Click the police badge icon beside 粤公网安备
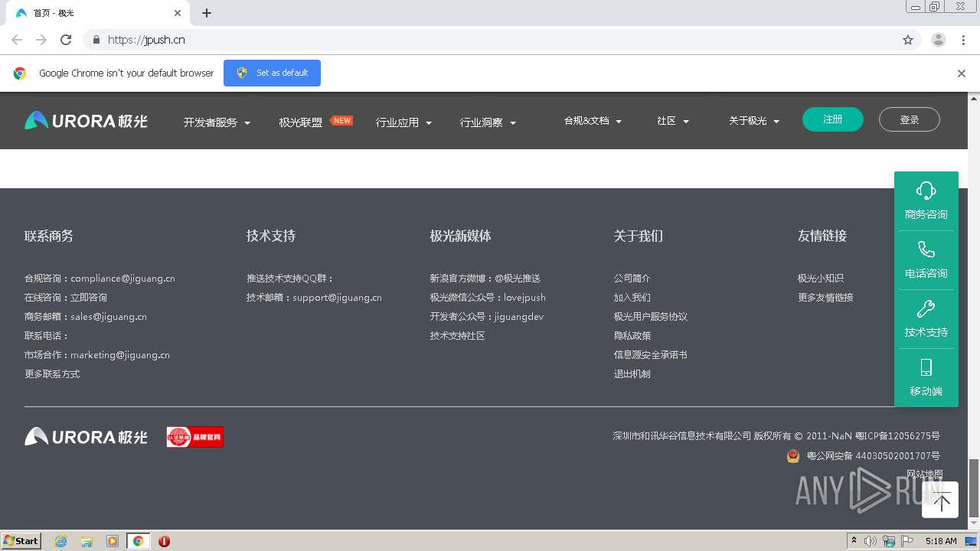 pos(793,455)
